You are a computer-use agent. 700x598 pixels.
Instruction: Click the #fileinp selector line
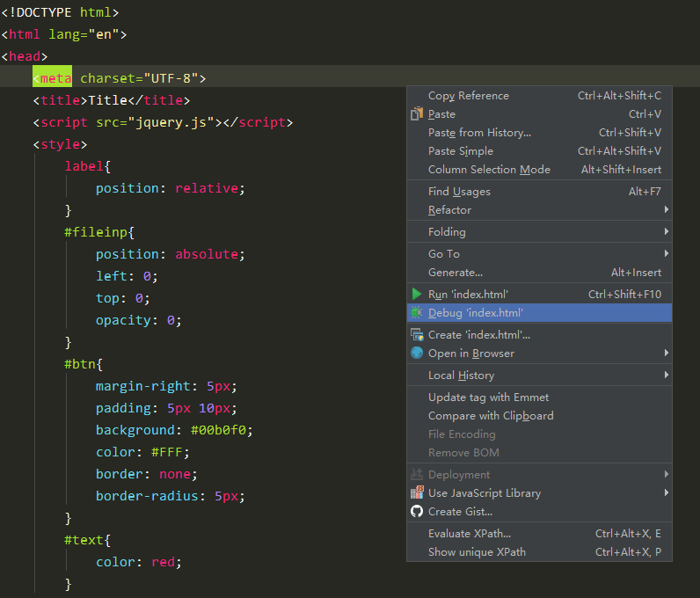99,232
